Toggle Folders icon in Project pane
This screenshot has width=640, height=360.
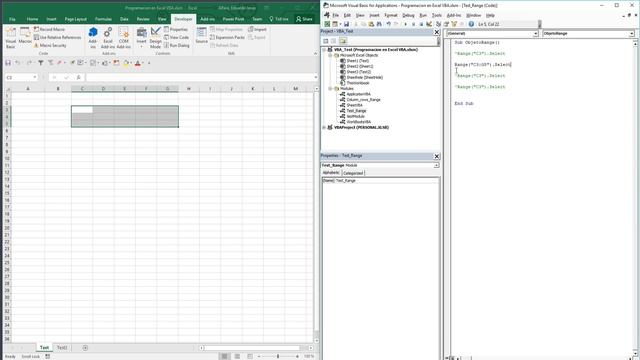(343, 41)
